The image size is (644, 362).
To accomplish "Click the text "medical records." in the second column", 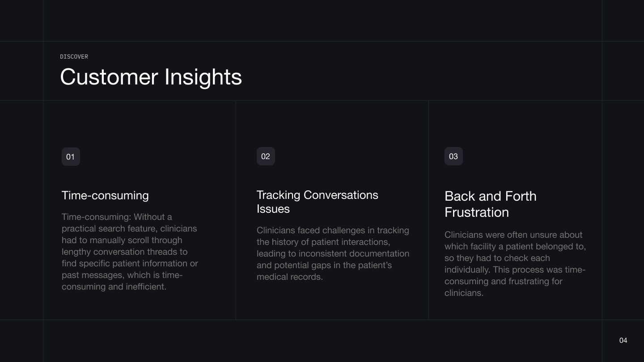I will [x=289, y=277].
